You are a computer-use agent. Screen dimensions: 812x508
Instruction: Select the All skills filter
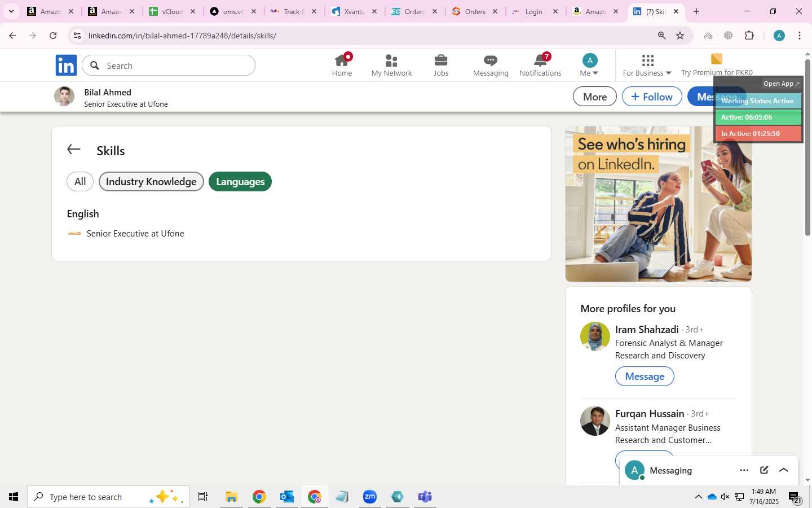click(80, 182)
